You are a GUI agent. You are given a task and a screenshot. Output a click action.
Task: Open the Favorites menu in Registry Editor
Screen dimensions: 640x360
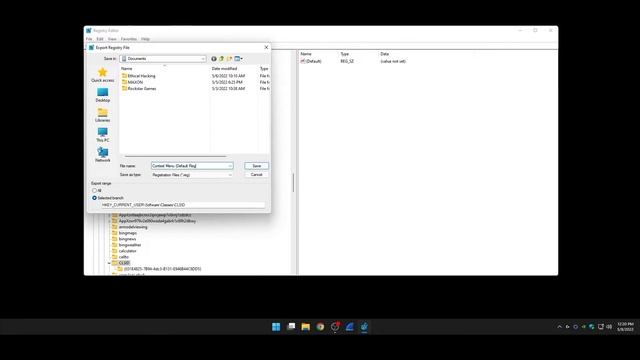pos(129,39)
